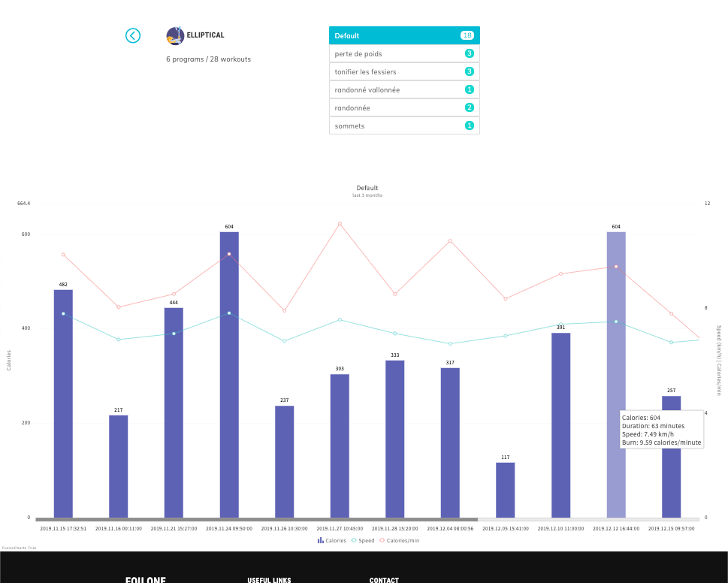Click the Speed point above 2019.12.05 bar
Screen dimensions: 728x583
(x=506, y=336)
